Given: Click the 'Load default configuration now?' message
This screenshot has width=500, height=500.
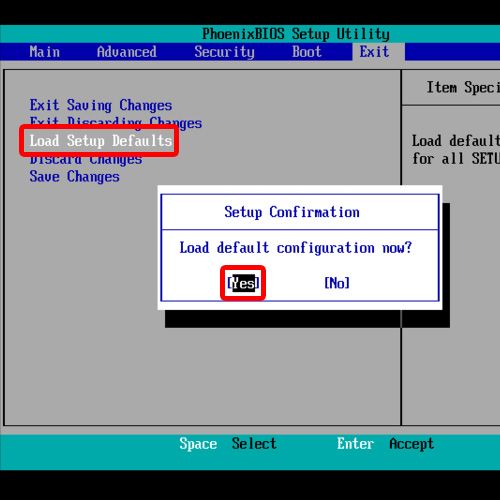Looking at the screenshot, I should [296, 248].
